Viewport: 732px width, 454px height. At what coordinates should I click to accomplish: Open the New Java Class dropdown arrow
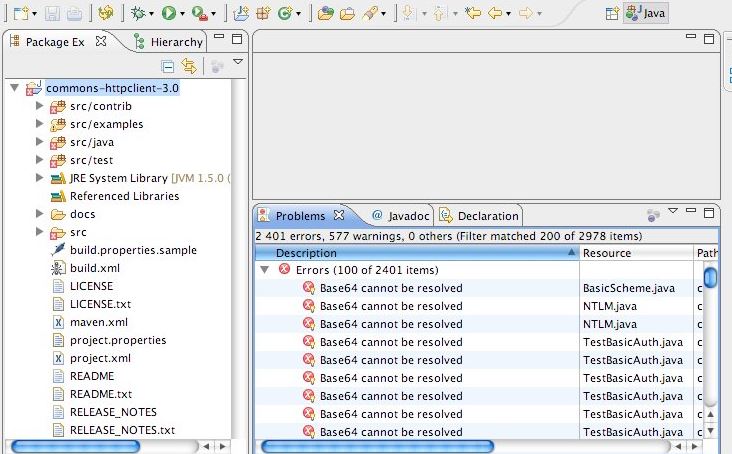(298, 14)
